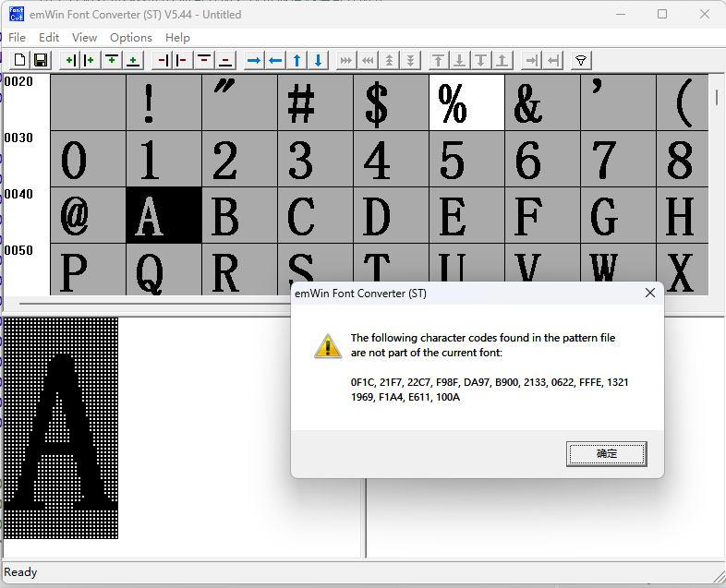Click the Save floppy disk icon
The image size is (726, 588).
pyautogui.click(x=41, y=60)
